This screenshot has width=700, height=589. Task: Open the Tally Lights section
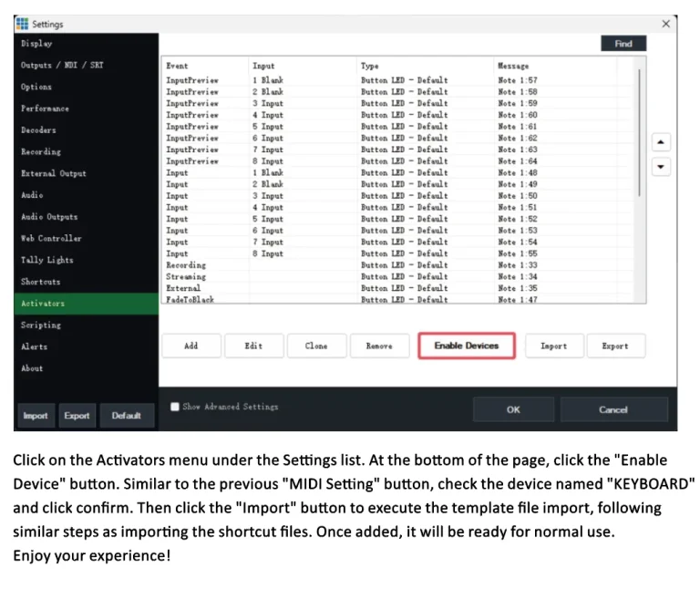[47, 260]
